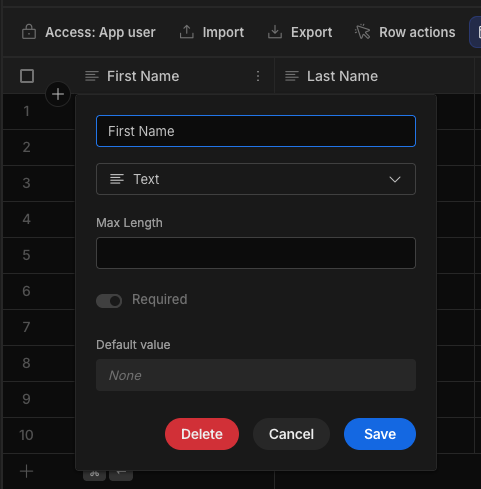
Task: Click the Row actions cursor icon
Action: [x=363, y=32]
